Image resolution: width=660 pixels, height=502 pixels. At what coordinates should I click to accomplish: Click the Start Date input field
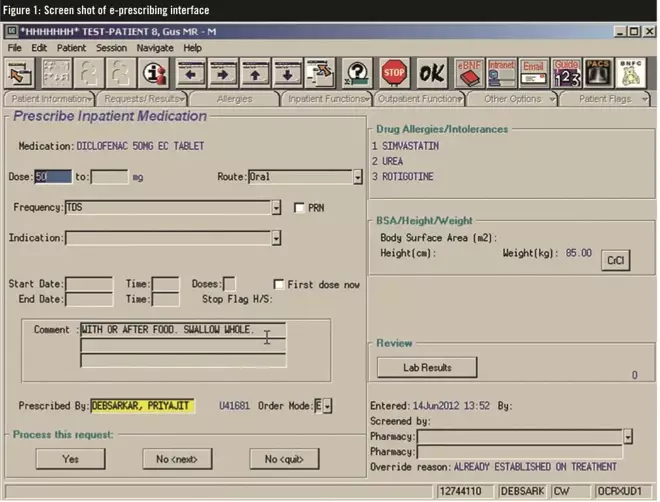(x=89, y=284)
